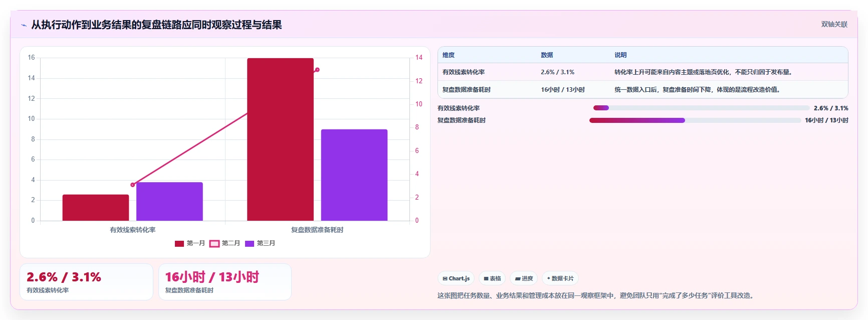This screenshot has height=320, width=868.
Task: Click x-axis label 复盘数据准备耗时
Action: [x=317, y=230]
